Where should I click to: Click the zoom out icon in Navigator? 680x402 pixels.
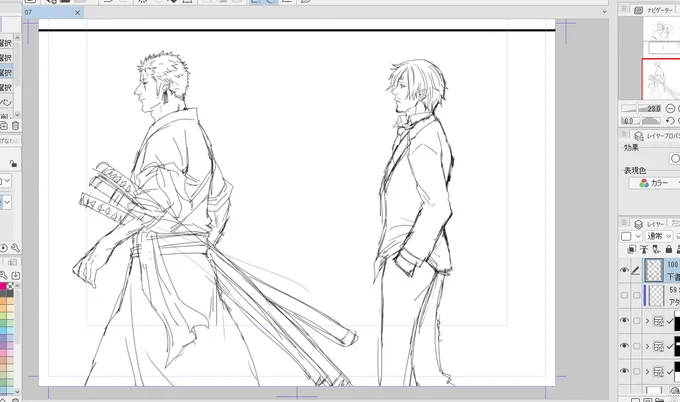pos(670,108)
